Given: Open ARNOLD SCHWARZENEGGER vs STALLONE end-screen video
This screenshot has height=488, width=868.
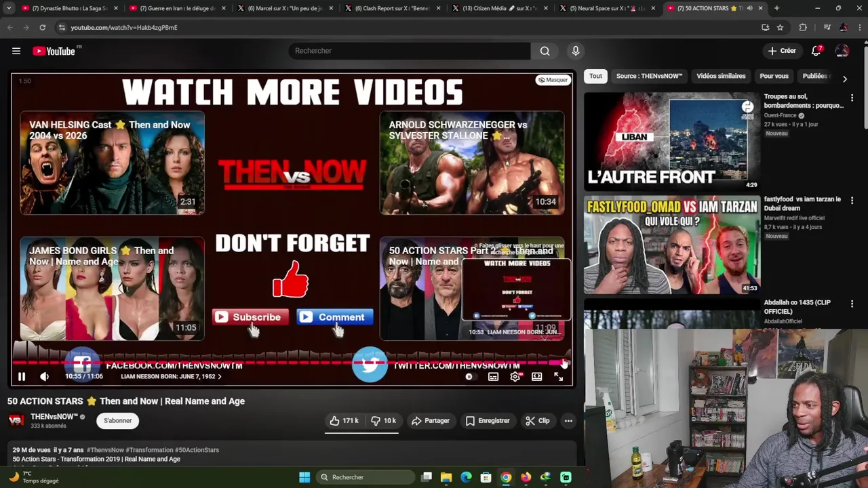Looking at the screenshot, I should point(472,163).
